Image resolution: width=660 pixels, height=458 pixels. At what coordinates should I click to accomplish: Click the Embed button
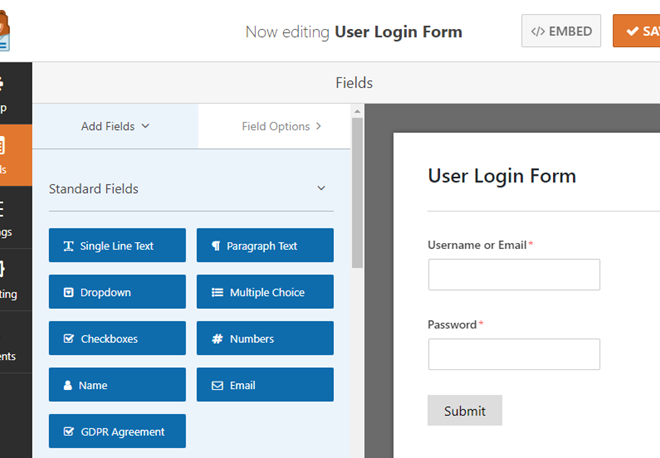tap(561, 31)
